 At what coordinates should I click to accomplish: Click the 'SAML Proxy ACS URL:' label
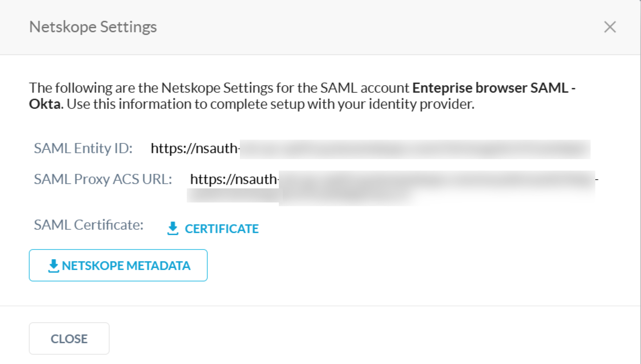coord(103,179)
